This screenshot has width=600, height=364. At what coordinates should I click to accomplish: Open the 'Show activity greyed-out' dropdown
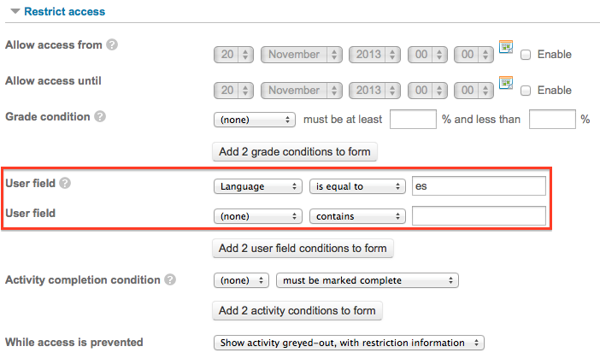pos(349,343)
